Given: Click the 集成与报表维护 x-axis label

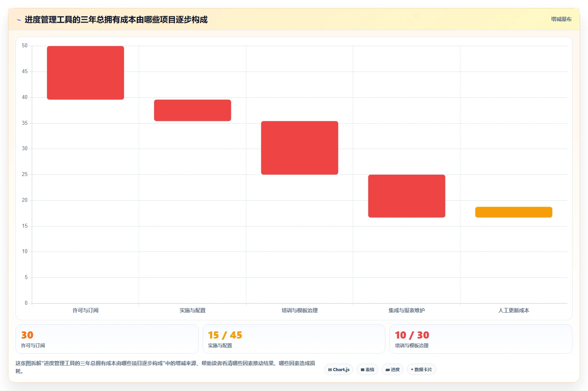Looking at the screenshot, I should coord(407,310).
